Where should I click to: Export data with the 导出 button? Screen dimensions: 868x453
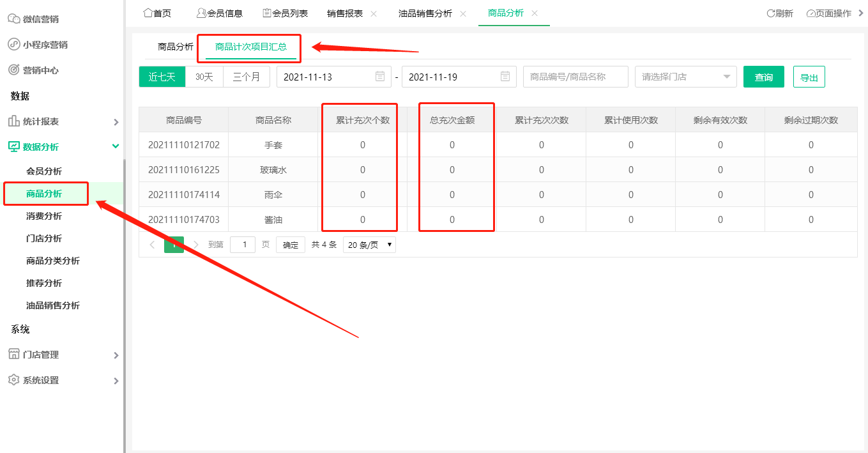pyautogui.click(x=809, y=76)
